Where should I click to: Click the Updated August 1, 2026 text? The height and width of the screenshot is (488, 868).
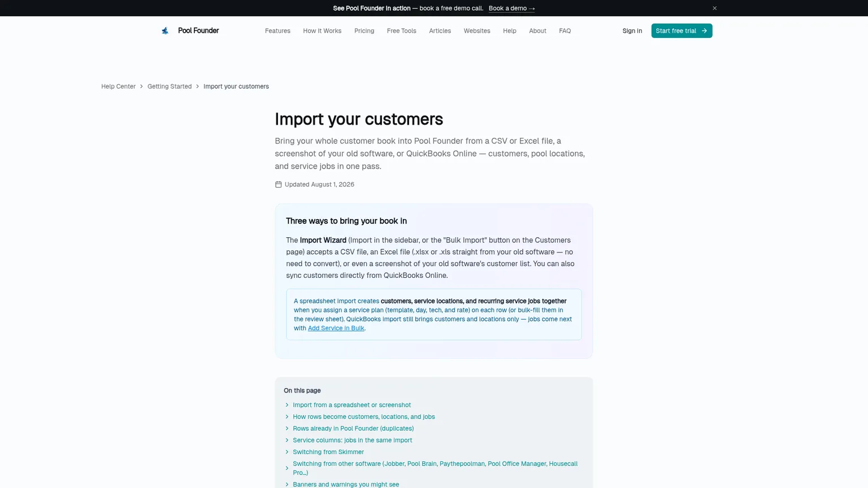pos(319,185)
